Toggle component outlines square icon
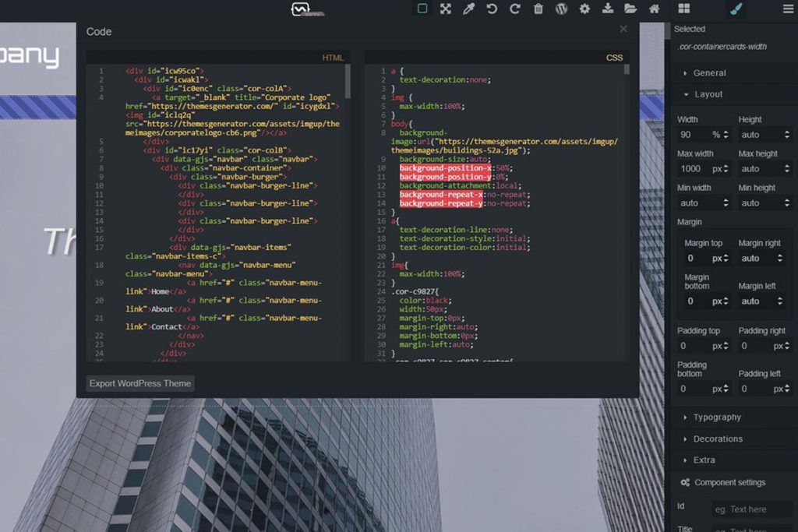 (x=422, y=8)
